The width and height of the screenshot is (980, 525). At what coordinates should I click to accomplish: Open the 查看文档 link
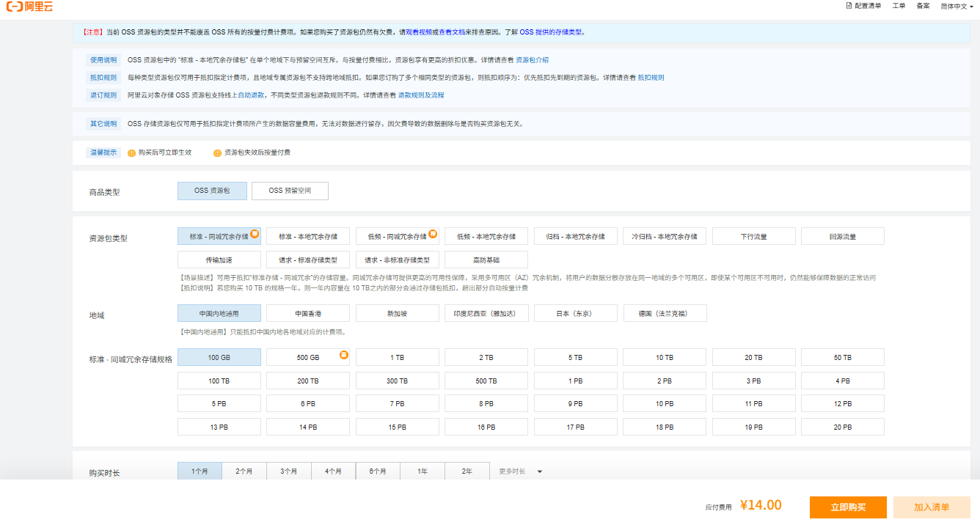coord(451,32)
